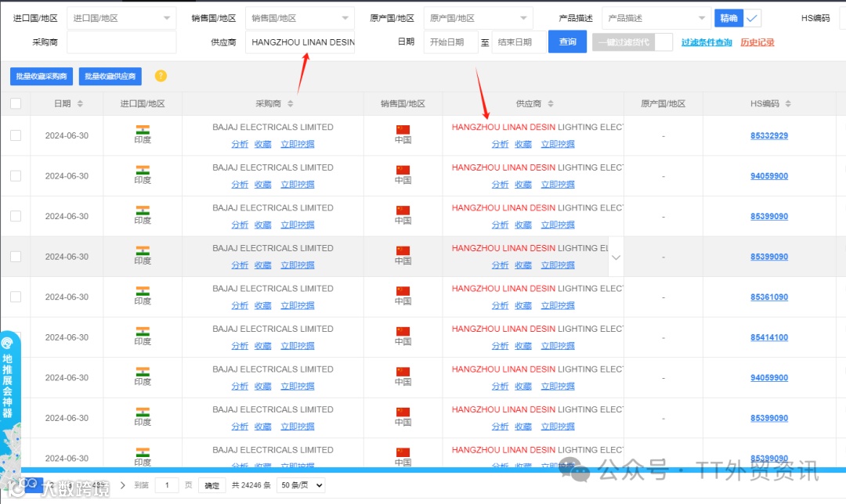Click supplier 分析 link in HS 85414100 row
Screen dimensions: 846x504
click(x=500, y=346)
